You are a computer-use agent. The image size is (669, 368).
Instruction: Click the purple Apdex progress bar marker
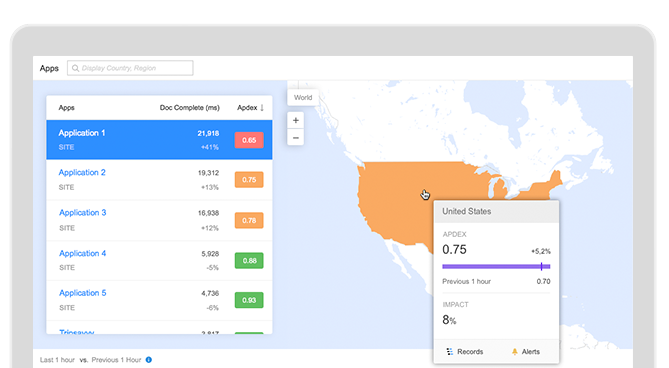541,267
